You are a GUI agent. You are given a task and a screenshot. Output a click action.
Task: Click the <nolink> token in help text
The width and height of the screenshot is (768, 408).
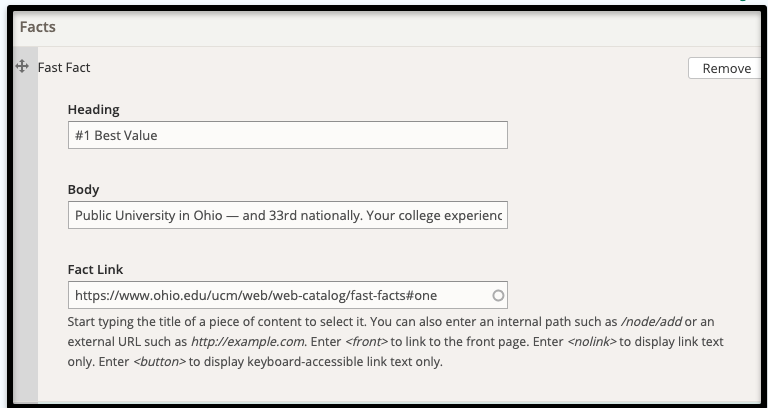592,341
